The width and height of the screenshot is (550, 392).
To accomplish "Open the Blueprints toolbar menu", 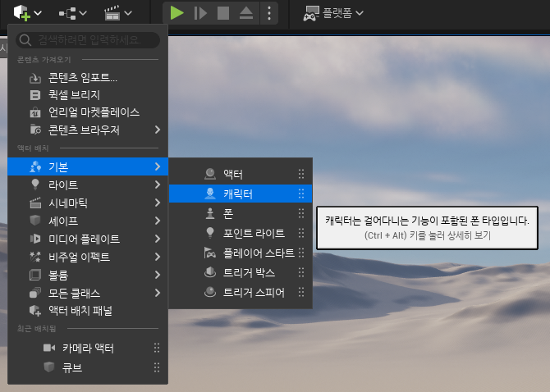I will (72, 13).
